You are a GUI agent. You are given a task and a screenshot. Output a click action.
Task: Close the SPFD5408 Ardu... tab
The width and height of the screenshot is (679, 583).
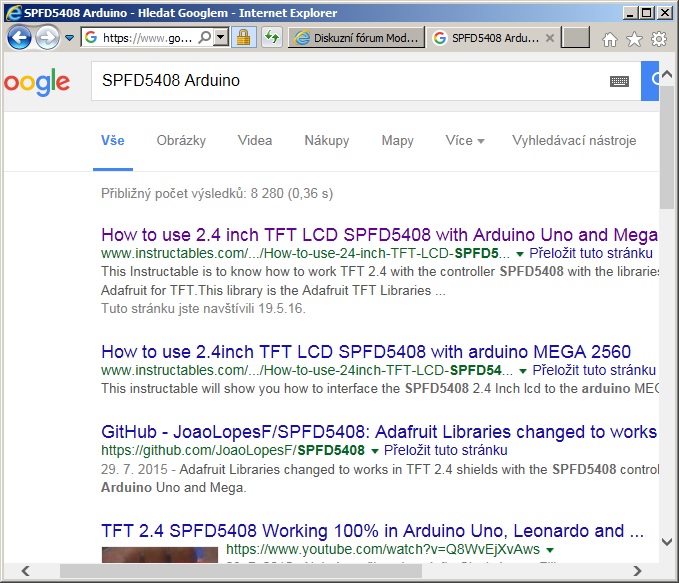(550, 38)
